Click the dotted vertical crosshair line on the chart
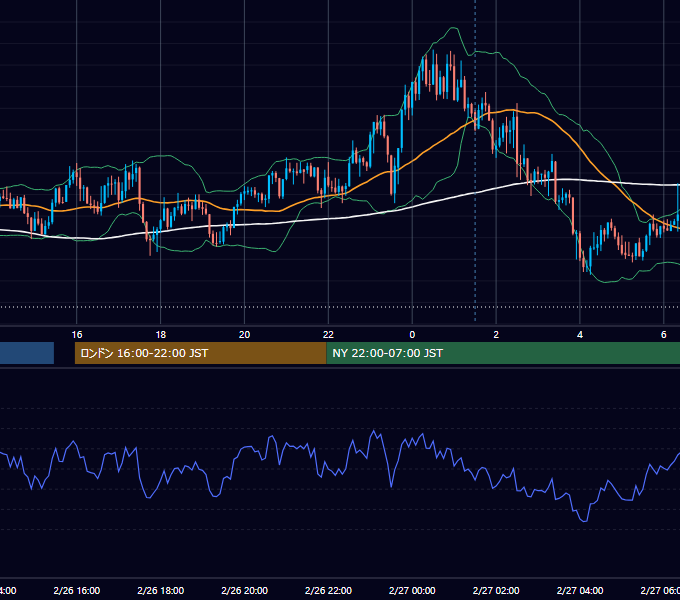 point(475,160)
